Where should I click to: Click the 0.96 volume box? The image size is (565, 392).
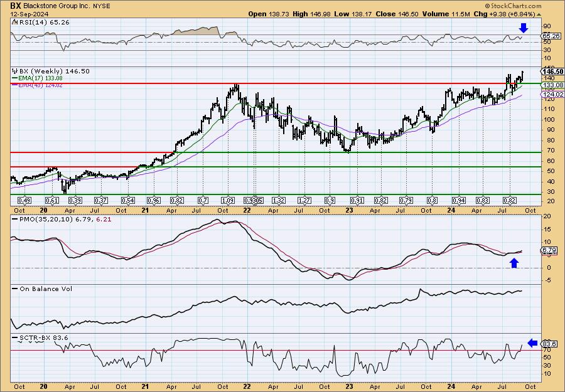tap(154, 201)
